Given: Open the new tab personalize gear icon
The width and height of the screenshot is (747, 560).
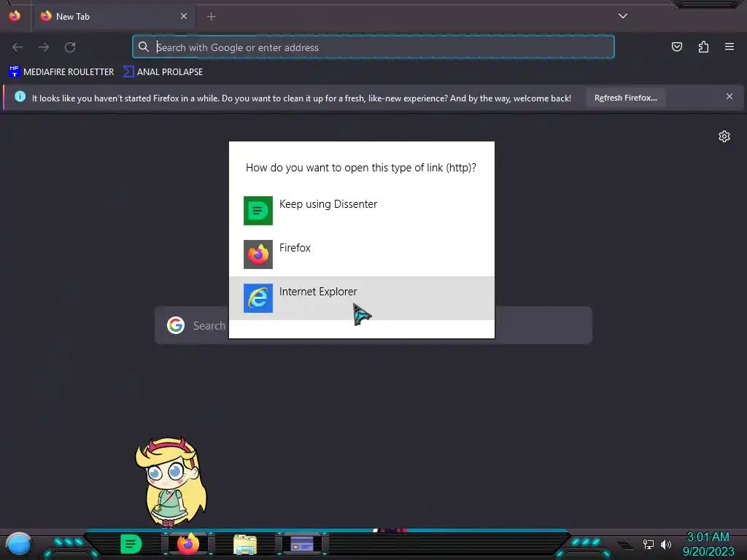Looking at the screenshot, I should point(724,136).
